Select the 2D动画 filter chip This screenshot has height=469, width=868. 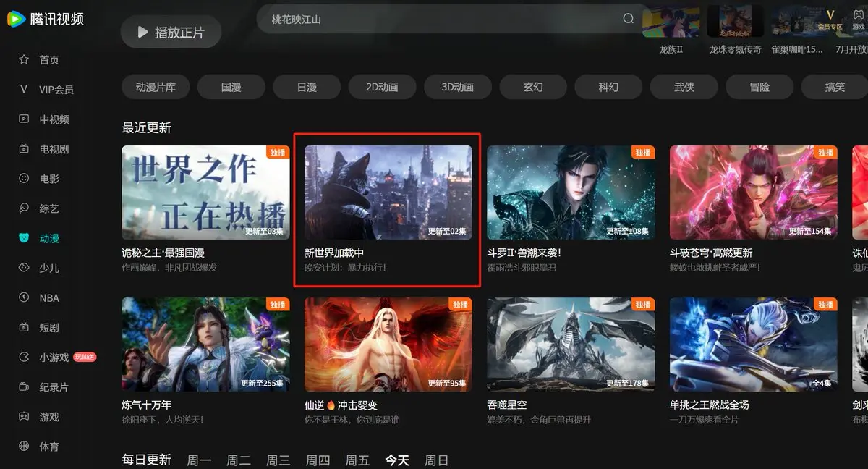(382, 87)
